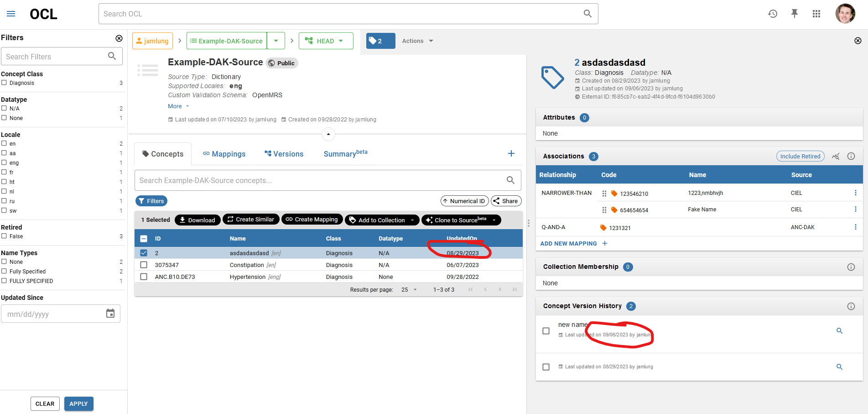
Task: Click the Search OCL input field
Action: coord(319,14)
